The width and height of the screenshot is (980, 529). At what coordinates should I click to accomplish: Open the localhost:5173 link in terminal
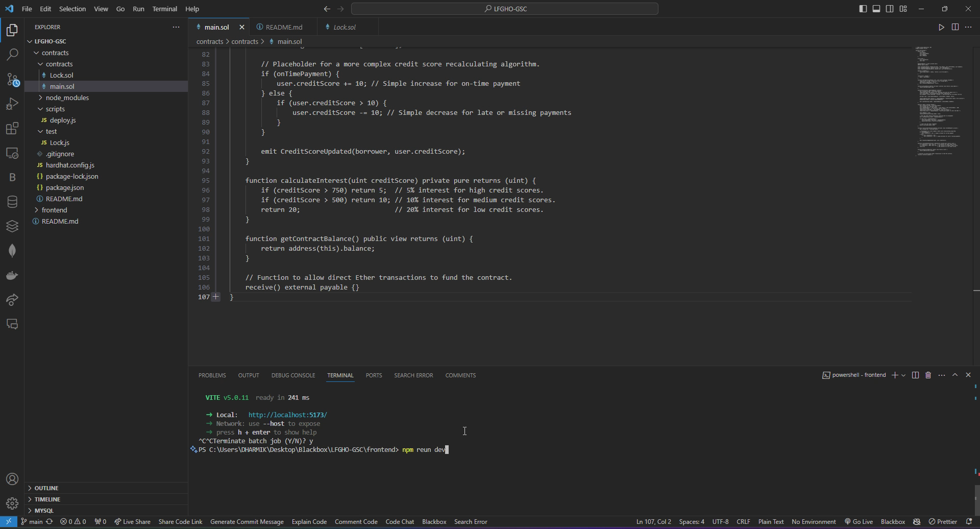coord(287,415)
